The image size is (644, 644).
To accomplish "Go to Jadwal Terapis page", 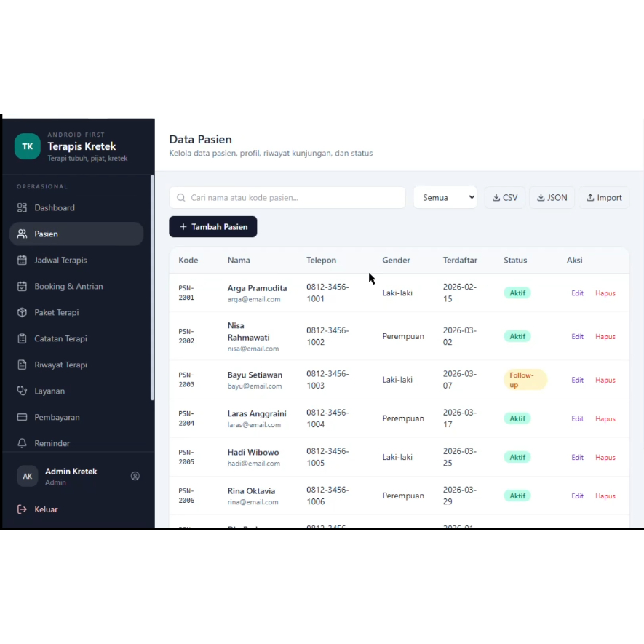I will tap(76, 260).
